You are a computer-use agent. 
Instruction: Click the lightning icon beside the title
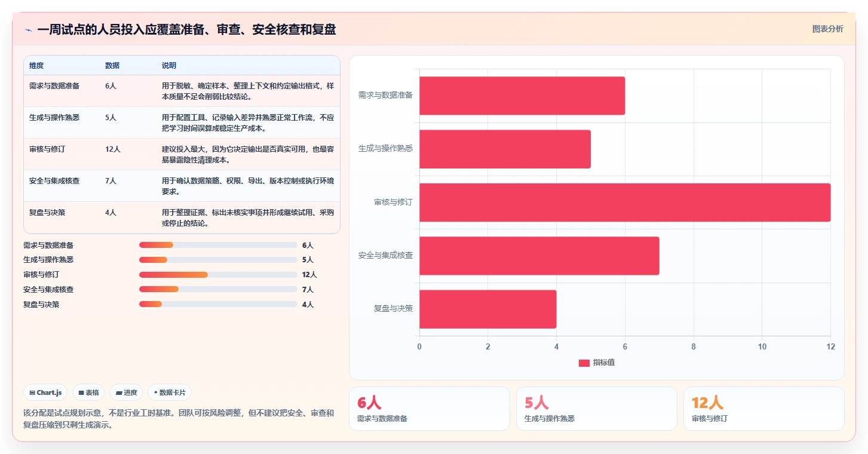tap(28, 30)
